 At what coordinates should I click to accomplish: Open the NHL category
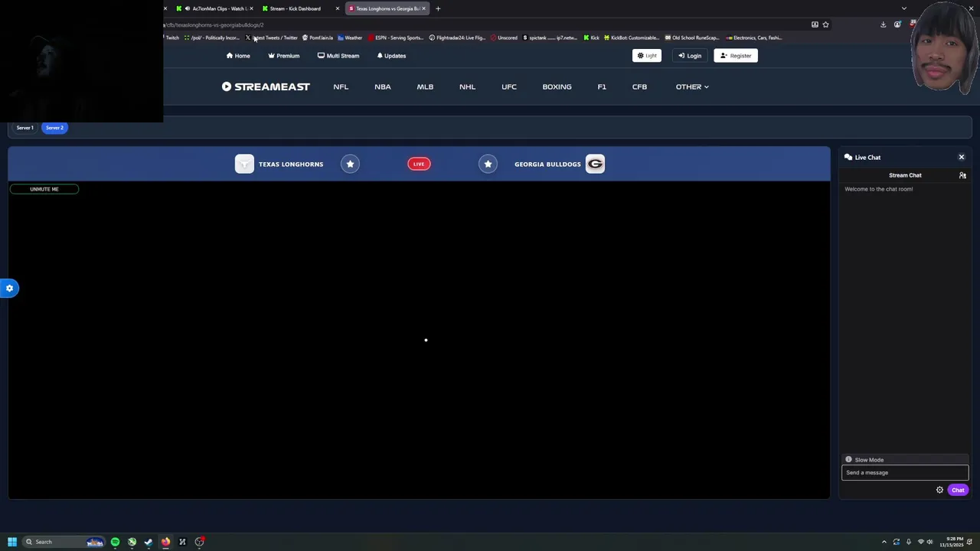pyautogui.click(x=467, y=86)
